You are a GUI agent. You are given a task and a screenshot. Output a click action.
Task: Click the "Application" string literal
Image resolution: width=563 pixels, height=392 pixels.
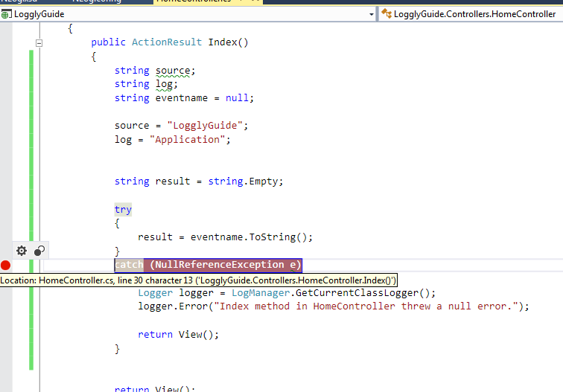[190, 139]
